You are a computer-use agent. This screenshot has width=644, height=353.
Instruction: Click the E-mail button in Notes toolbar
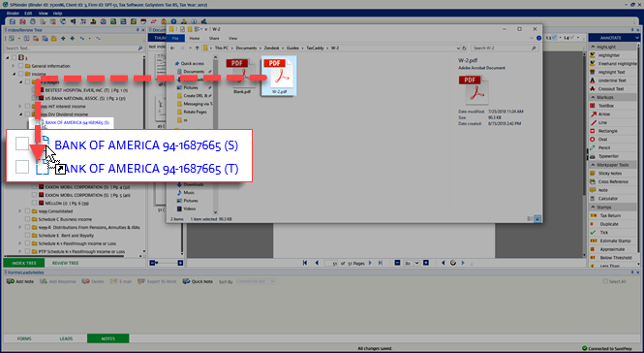tap(122, 281)
